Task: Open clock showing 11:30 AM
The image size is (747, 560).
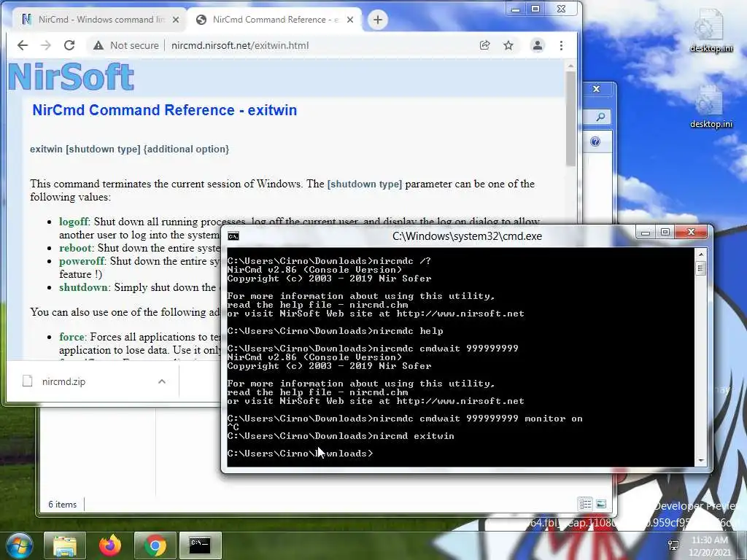Action: (x=709, y=546)
